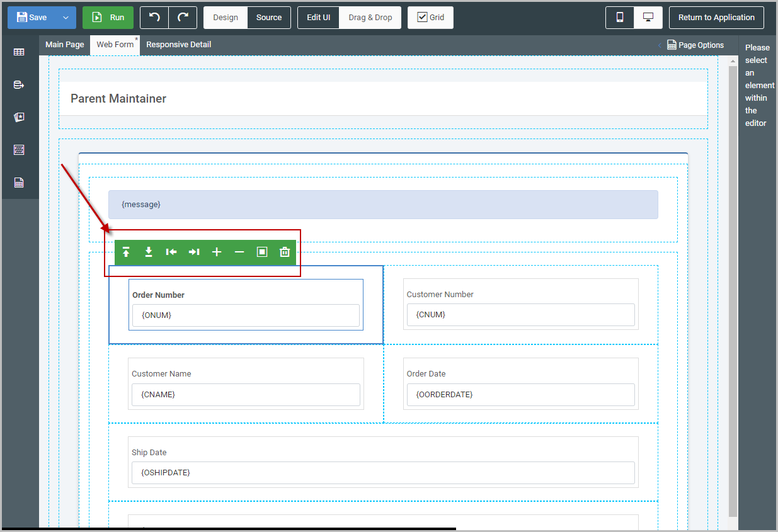Click the move-up icon in green toolbar

pos(126,252)
